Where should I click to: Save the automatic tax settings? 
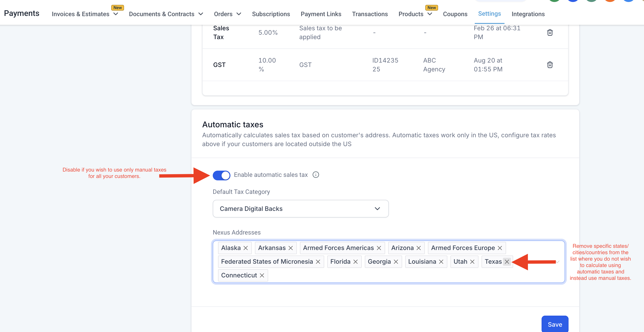coord(555,324)
